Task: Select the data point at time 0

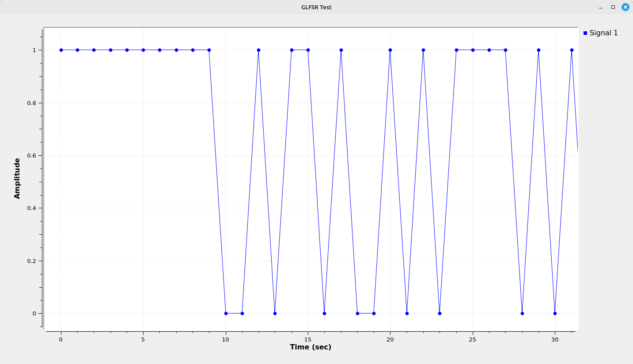Action: coord(61,50)
